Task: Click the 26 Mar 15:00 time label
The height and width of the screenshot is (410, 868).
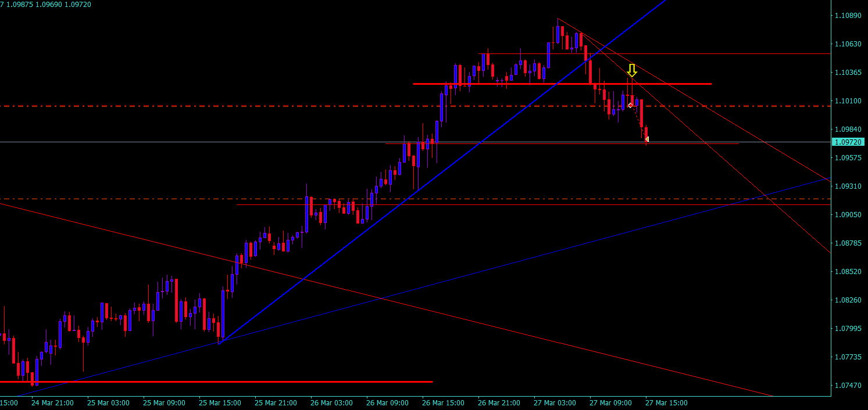Action: click(443, 402)
